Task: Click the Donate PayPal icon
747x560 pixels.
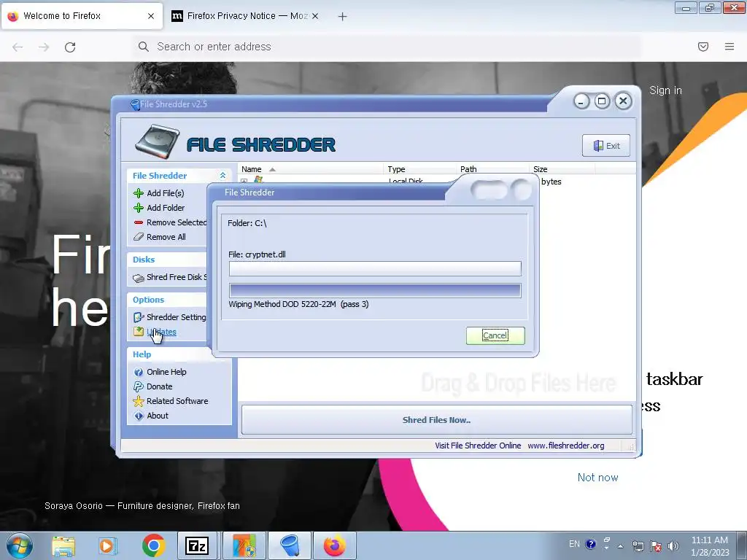Action: [139, 386]
